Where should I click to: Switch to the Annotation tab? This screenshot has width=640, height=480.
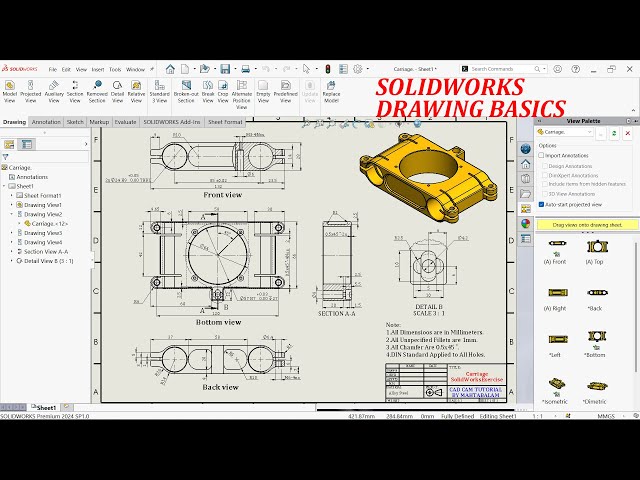coord(46,122)
